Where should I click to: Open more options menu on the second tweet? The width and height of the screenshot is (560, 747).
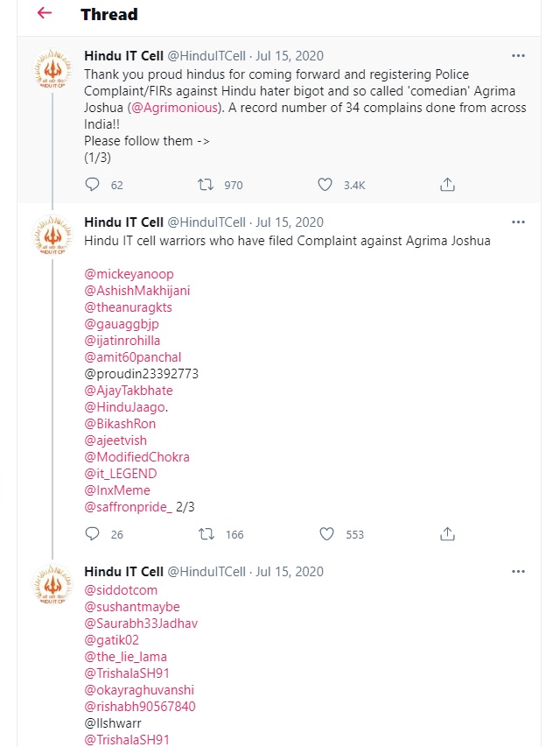tap(518, 222)
